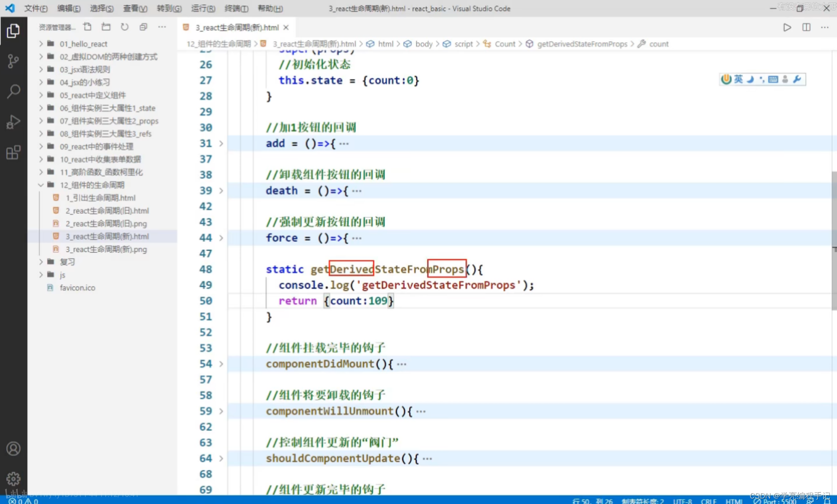Unfold shouldComponentUpdate at line 64
837x504 pixels.
(221, 459)
